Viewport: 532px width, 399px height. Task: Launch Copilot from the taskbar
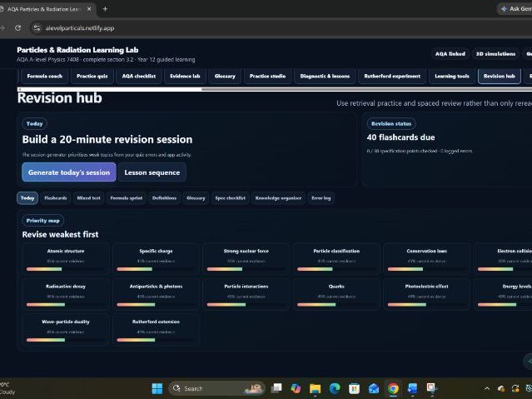[296, 388]
